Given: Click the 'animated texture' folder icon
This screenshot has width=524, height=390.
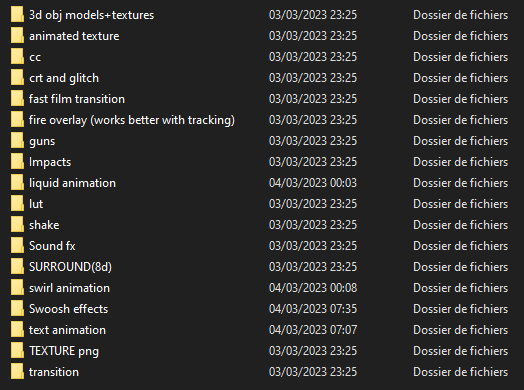Looking at the screenshot, I should [x=17, y=36].
